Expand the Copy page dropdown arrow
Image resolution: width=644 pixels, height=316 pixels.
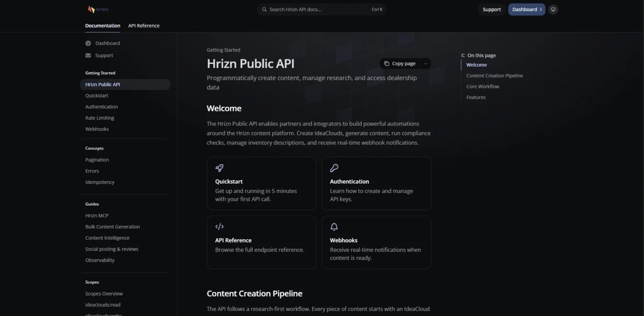[425, 64]
